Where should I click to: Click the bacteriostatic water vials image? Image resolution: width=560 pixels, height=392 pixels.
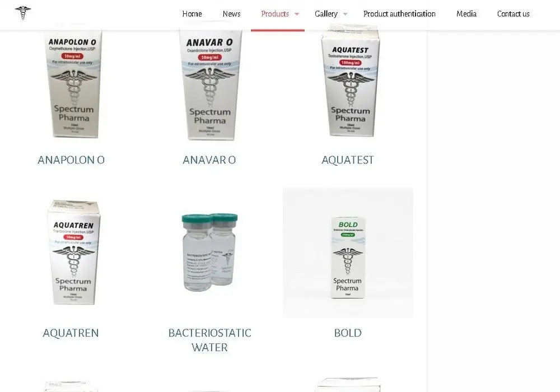click(209, 253)
